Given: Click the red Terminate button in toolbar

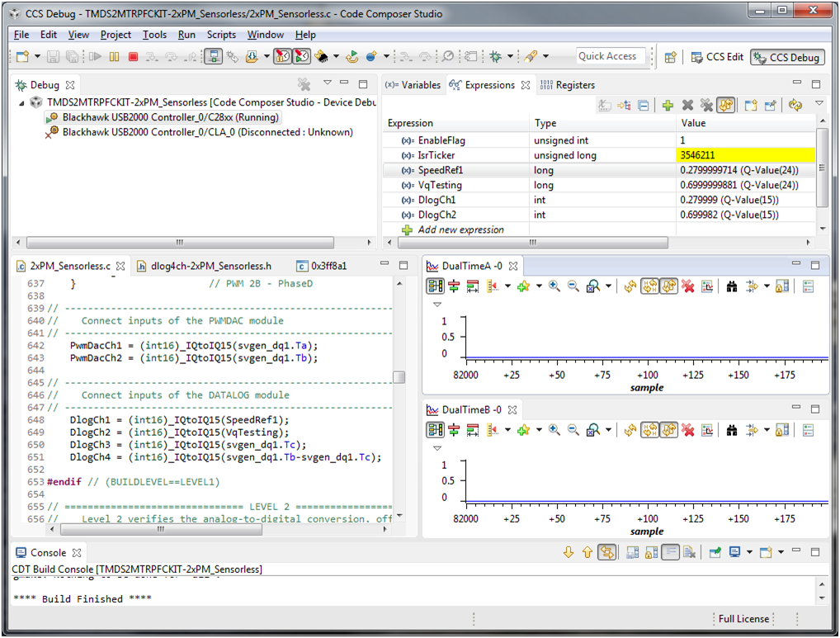Looking at the screenshot, I should pos(134,56).
